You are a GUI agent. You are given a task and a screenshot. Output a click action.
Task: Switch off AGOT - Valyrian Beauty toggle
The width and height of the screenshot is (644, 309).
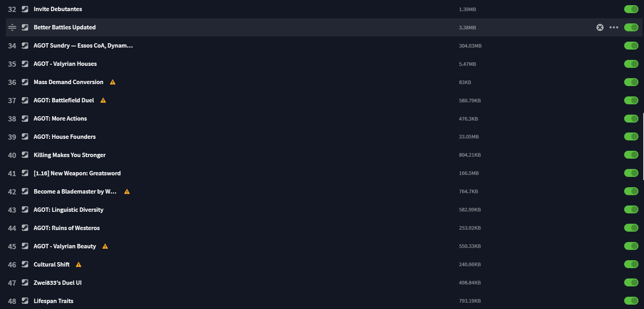pos(631,246)
